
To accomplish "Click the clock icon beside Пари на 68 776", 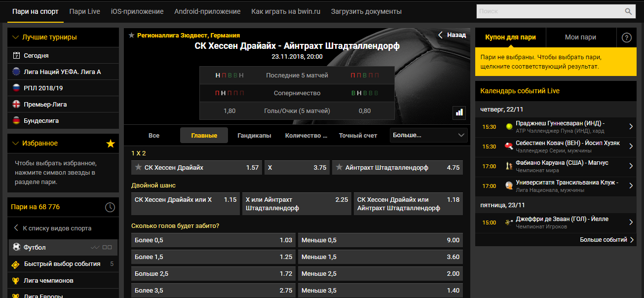I will point(110,207).
